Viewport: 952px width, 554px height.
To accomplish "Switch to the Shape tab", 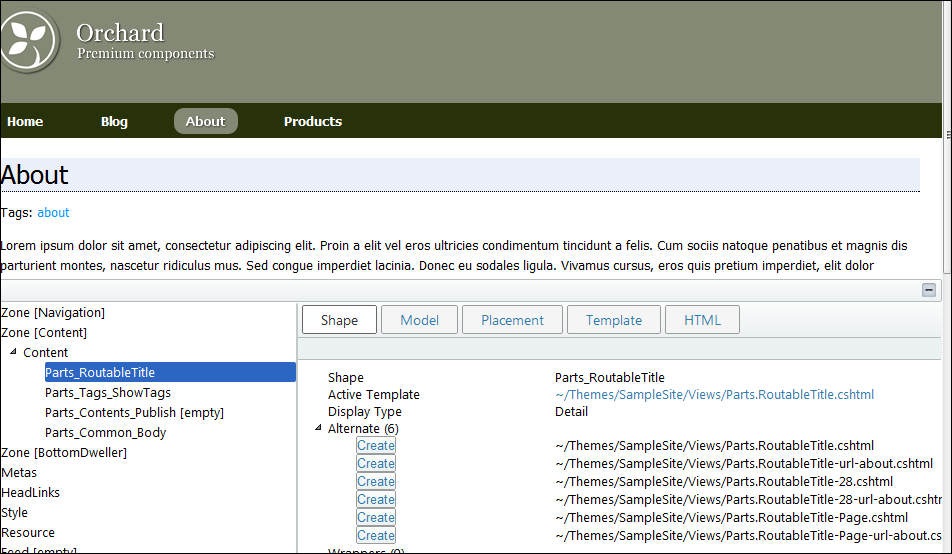I will click(339, 320).
